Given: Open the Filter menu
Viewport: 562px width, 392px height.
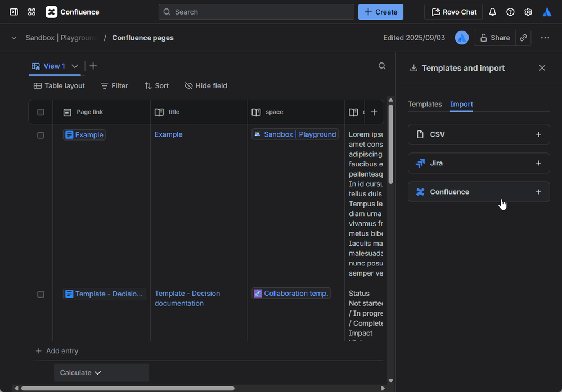Looking at the screenshot, I should (x=114, y=86).
